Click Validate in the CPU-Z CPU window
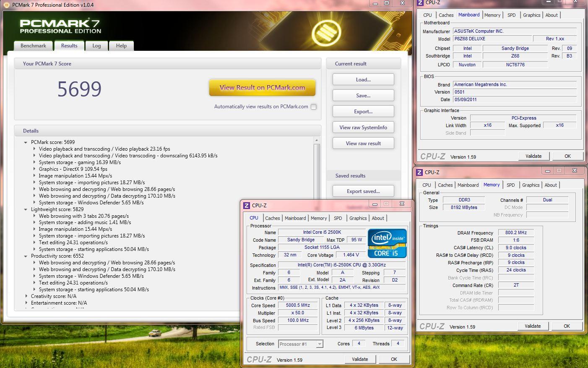This screenshot has height=368, width=588. [x=360, y=359]
